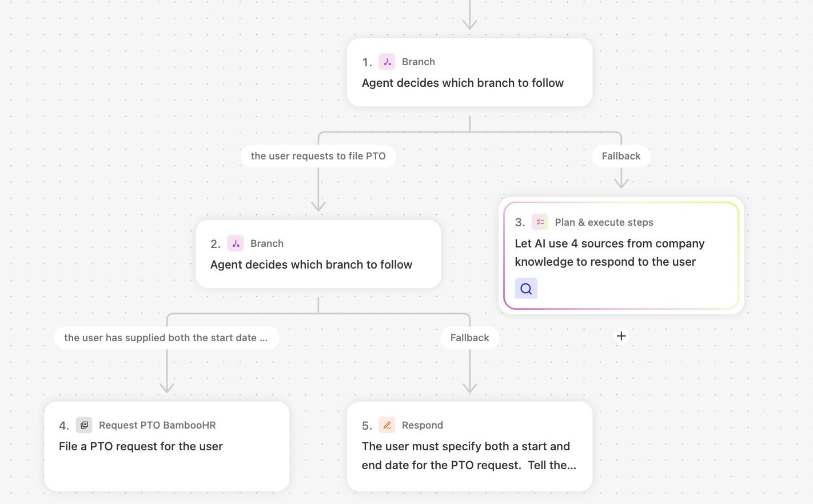Click the branch icon in step 1
Image resolution: width=813 pixels, height=504 pixels.
point(387,62)
